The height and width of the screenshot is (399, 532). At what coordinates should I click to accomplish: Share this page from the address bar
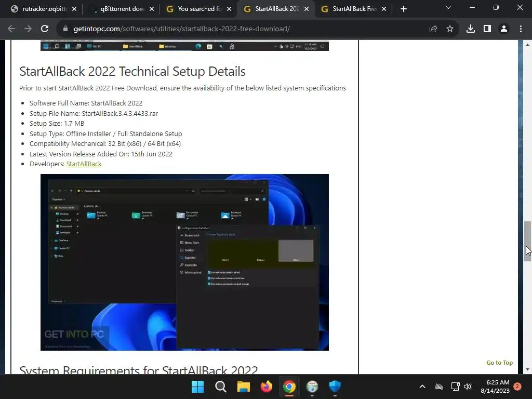point(433,29)
